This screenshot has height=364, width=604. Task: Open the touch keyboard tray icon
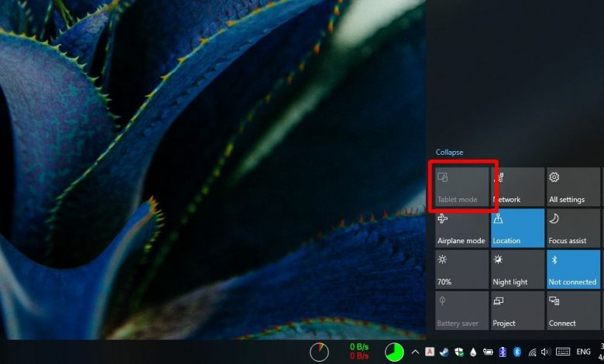(563, 352)
